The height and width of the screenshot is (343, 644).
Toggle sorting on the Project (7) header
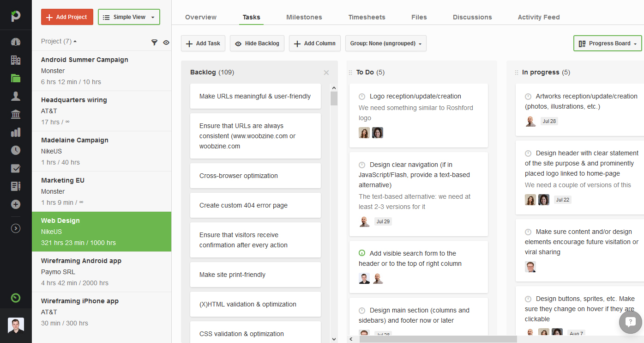[59, 41]
